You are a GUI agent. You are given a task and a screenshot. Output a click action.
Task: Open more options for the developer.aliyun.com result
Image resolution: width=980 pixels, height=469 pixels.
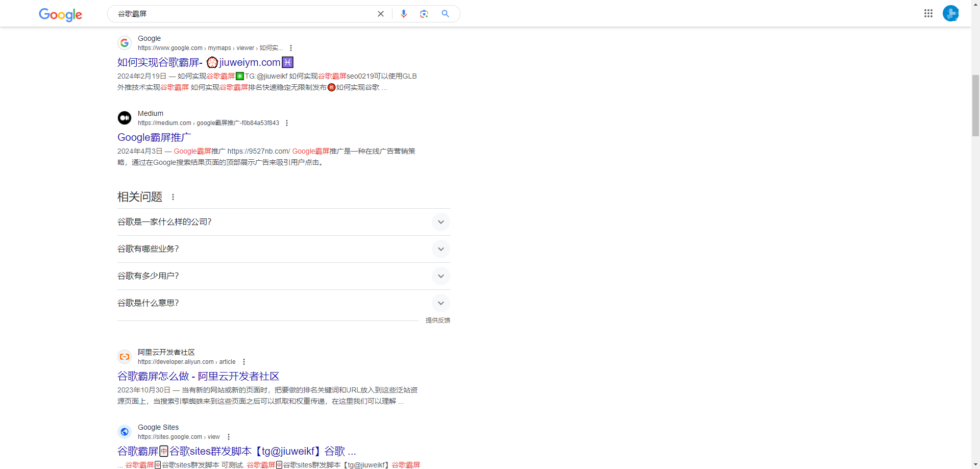pos(244,362)
